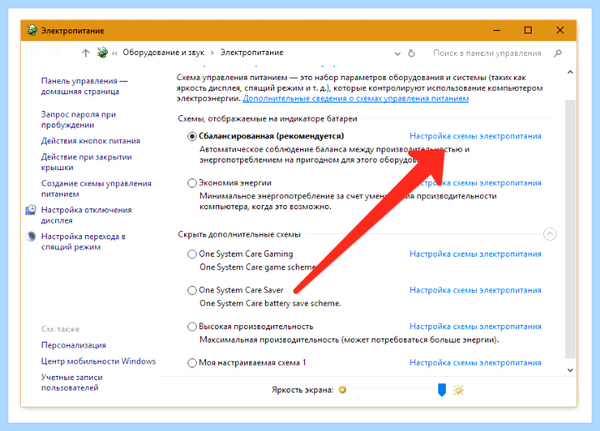600x431 pixels.
Task: Configure the Сбалансированная plan settings link
Action: [475, 136]
